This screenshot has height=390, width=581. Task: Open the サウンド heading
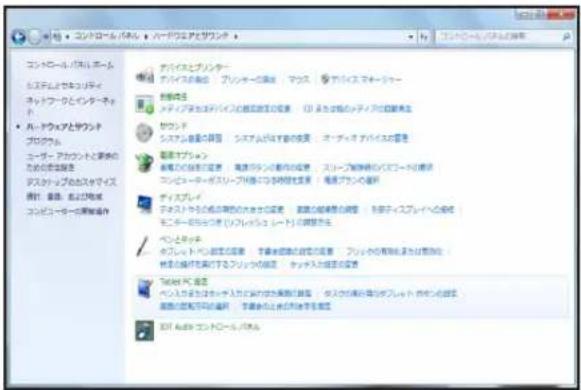173,126
